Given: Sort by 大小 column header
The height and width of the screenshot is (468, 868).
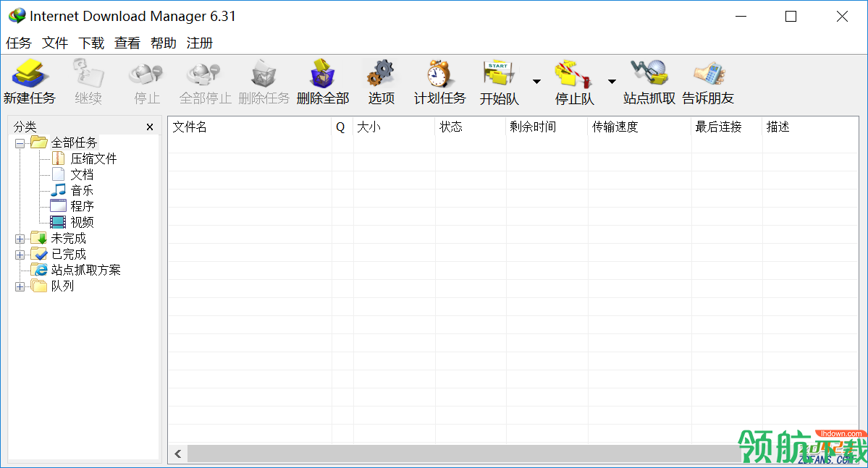Looking at the screenshot, I should pos(394,127).
